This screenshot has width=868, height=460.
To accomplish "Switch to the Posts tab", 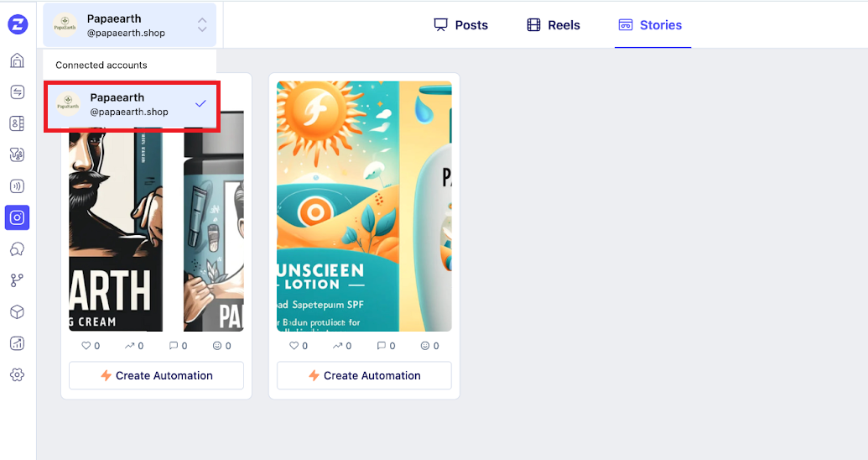I will 460,25.
